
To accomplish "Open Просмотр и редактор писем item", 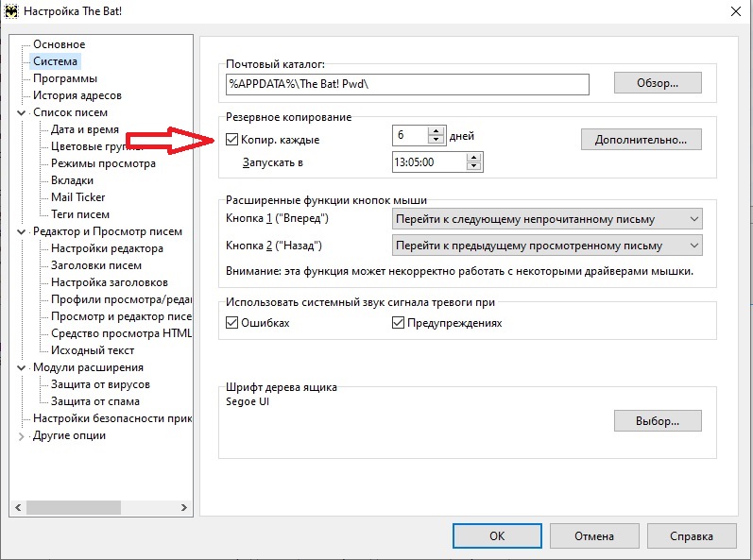I will (121, 316).
